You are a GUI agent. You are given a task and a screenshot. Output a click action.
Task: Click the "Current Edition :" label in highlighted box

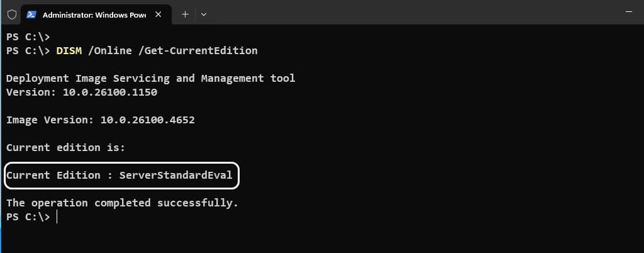[x=60, y=176]
